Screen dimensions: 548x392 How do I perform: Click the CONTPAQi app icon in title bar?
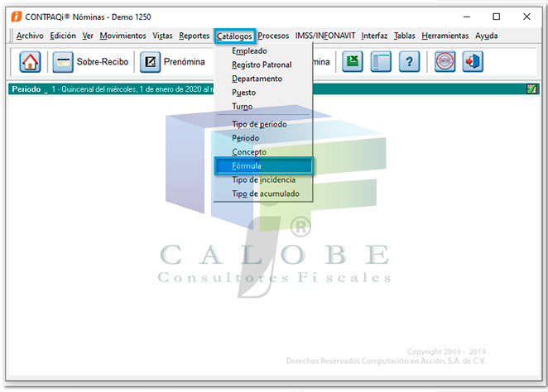click(16, 17)
